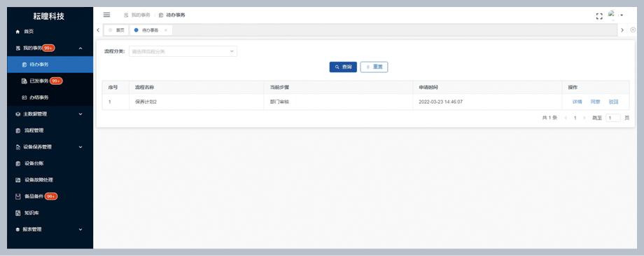Open 详情 link for 保养计划2
Image resolution: width=644 pixels, height=256 pixels.
click(x=577, y=102)
